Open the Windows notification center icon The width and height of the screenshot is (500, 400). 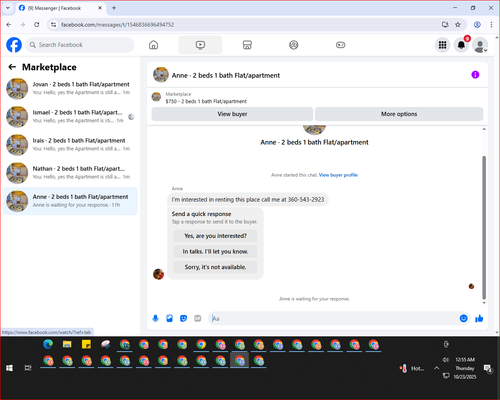488,368
